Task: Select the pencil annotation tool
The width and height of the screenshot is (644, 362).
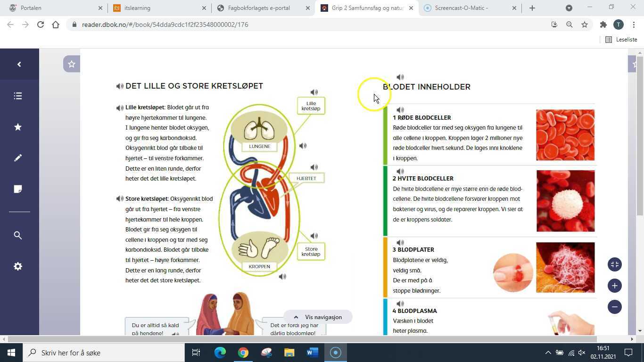Action: (18, 158)
